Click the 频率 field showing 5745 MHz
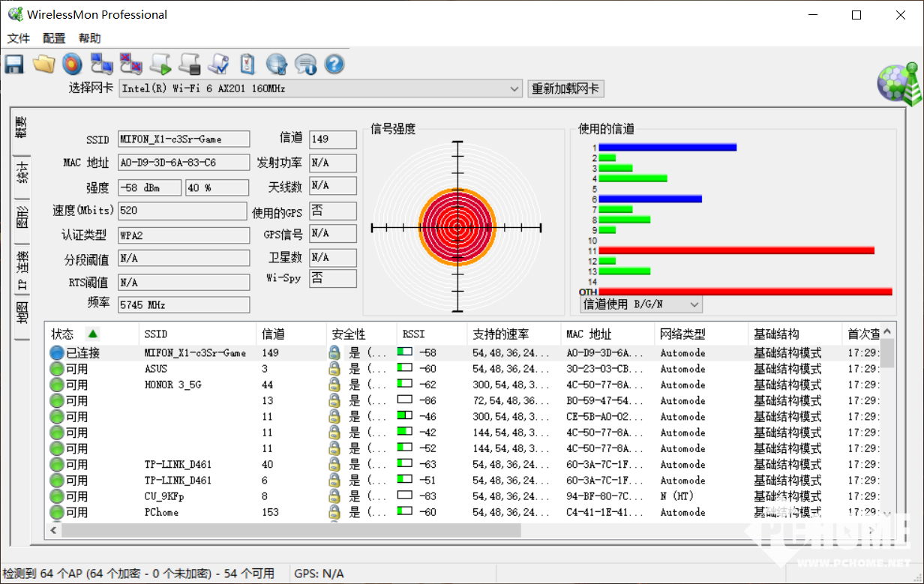The width and height of the screenshot is (924, 584). (184, 305)
